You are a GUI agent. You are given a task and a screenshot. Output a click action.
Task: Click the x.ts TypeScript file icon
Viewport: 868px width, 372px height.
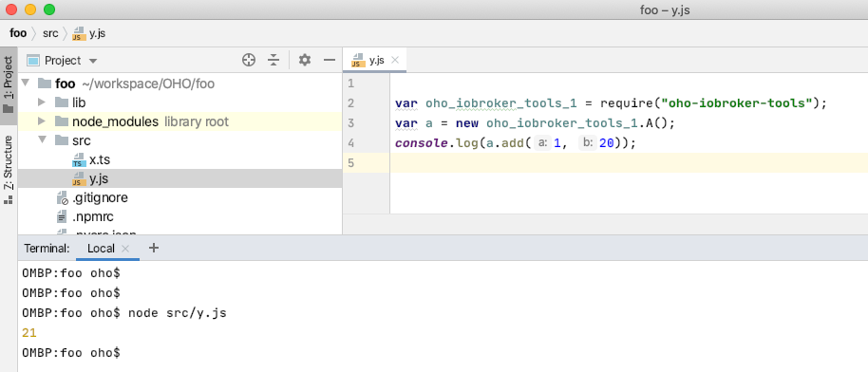point(79,160)
